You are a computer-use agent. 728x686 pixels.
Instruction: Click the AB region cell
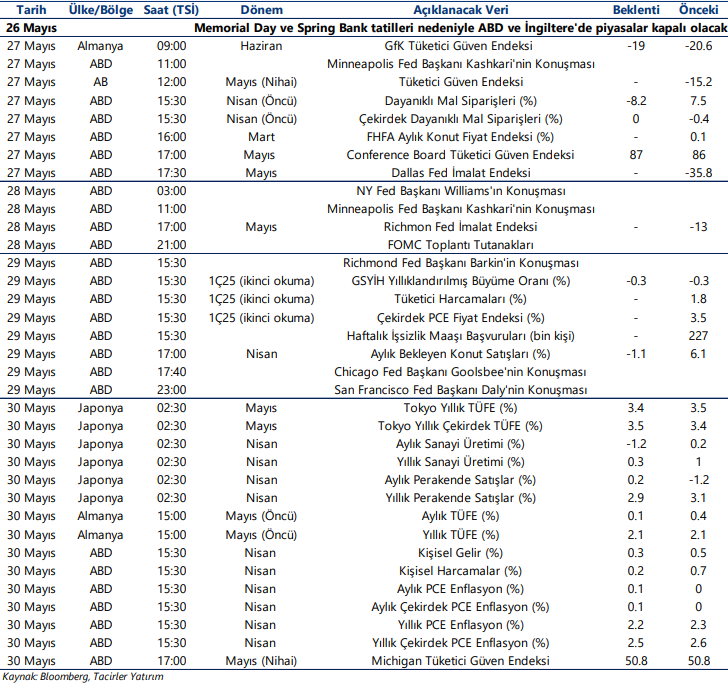(101, 82)
